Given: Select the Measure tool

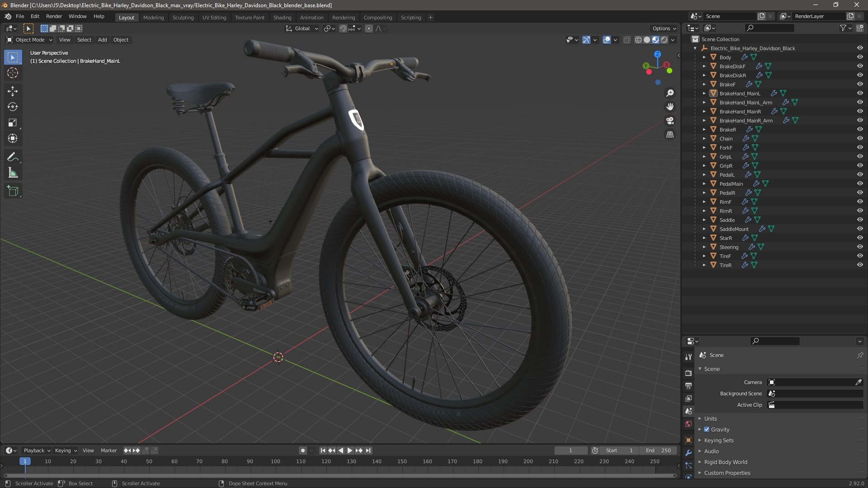Looking at the screenshot, I should click(13, 173).
